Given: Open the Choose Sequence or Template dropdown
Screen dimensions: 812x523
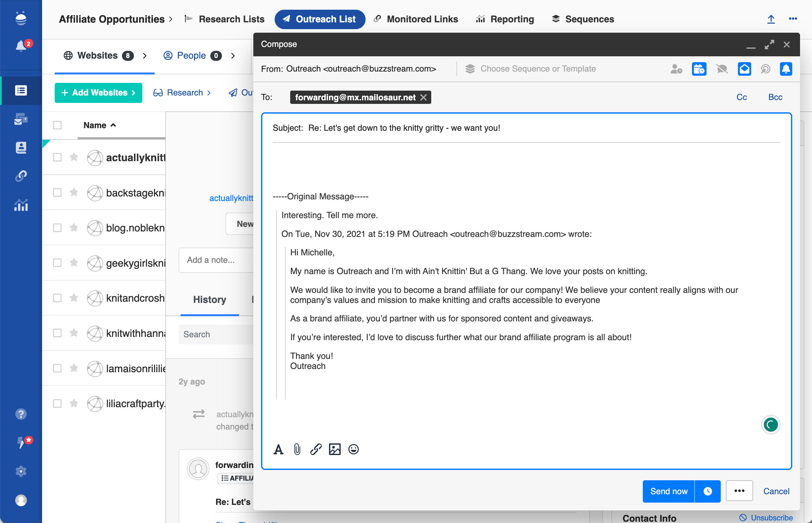Looking at the screenshot, I should click(x=538, y=69).
